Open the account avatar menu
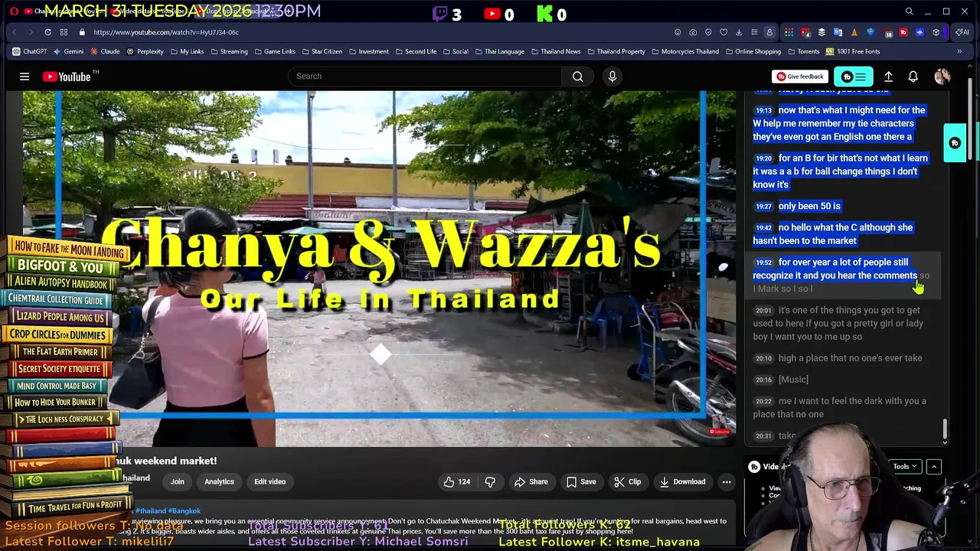The height and width of the screenshot is (551, 980). pos(942,77)
